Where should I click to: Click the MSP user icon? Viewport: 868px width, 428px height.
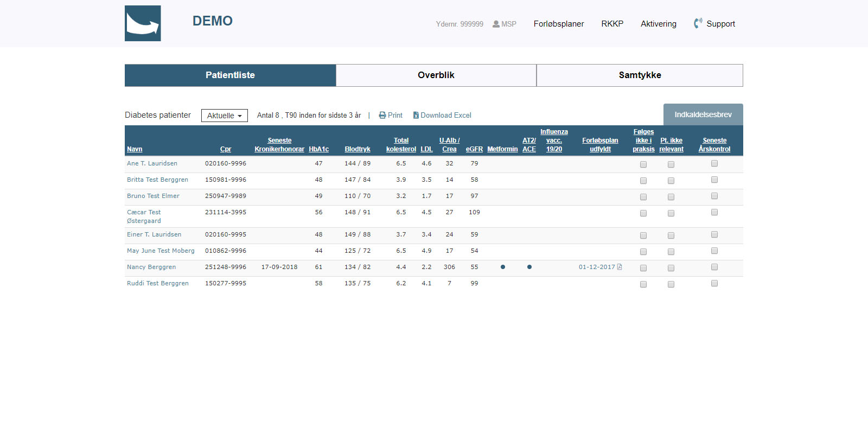tap(496, 24)
